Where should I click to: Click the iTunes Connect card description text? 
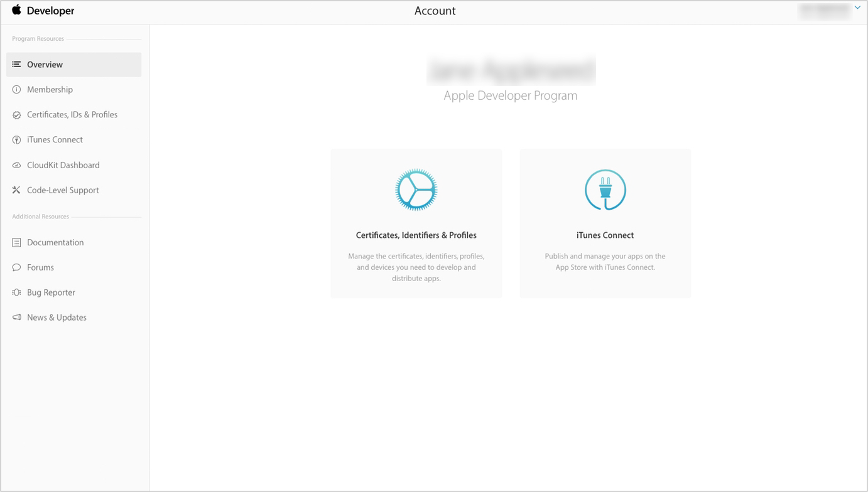tap(605, 262)
